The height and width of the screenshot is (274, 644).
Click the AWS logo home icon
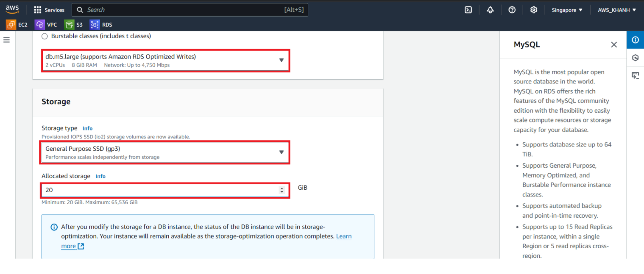12,10
